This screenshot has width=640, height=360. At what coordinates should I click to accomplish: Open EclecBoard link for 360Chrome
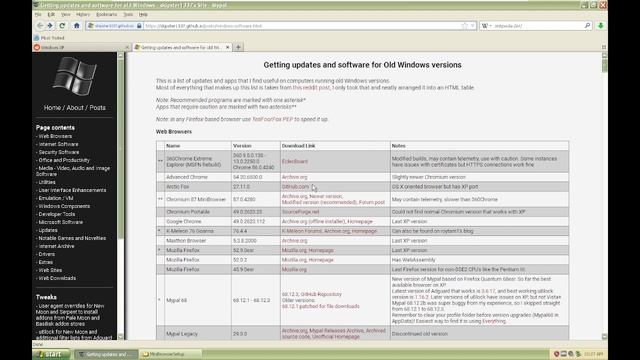(295, 162)
